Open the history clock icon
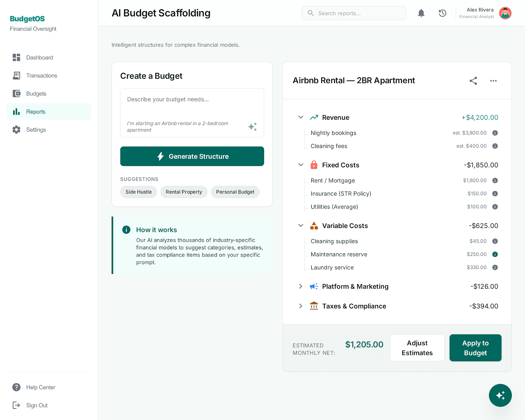Image resolution: width=525 pixels, height=420 pixels. (x=442, y=13)
